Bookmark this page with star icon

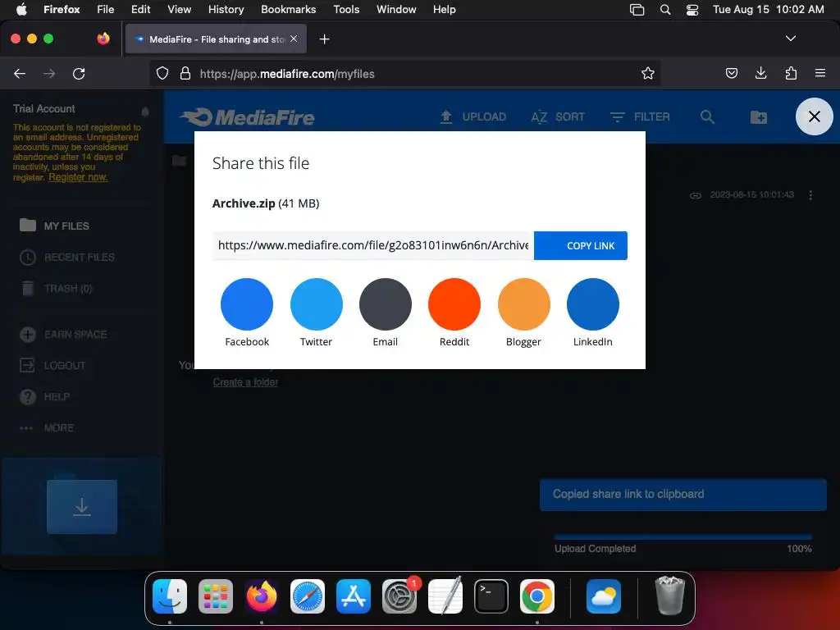pyautogui.click(x=648, y=73)
